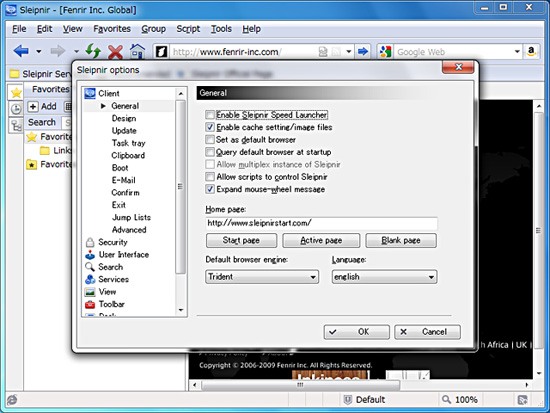Screen dimensions: 550x413
Task: Expand the Google Web search engine dropdown
Action: (x=517, y=52)
